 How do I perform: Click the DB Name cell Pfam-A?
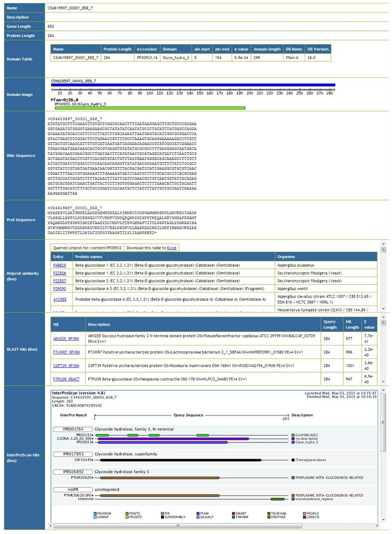click(x=294, y=57)
